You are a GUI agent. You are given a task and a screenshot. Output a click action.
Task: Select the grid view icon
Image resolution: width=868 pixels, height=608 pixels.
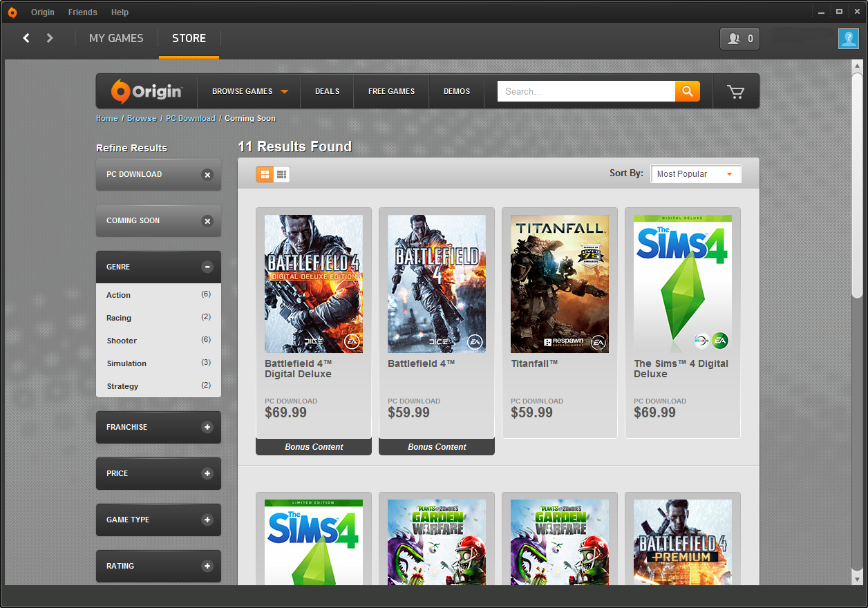pyautogui.click(x=265, y=174)
